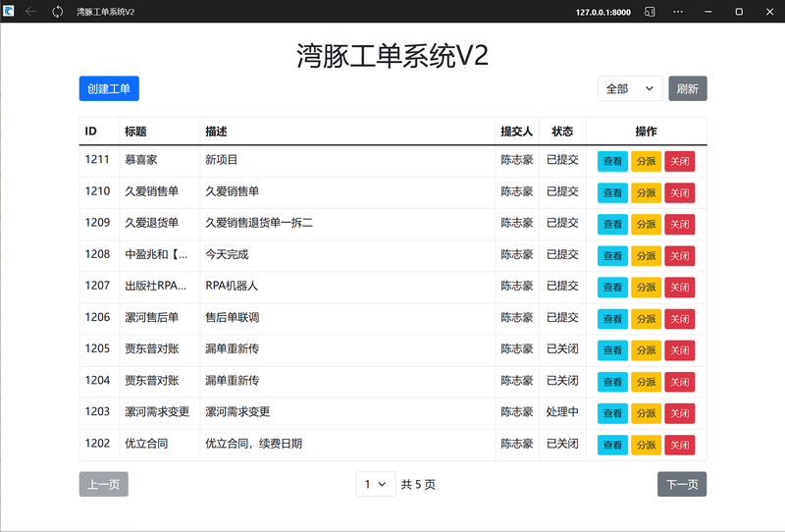View ticket 1204 with 查看
The image size is (785, 532).
point(612,382)
